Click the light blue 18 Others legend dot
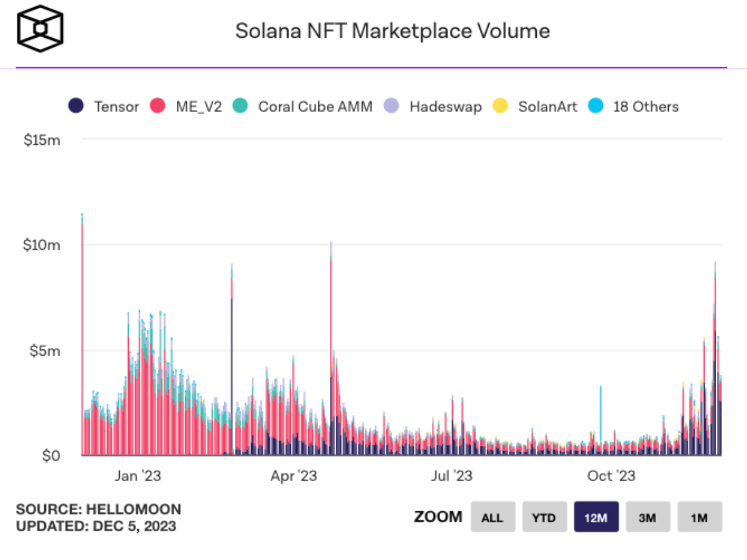747x560 pixels. (595, 106)
